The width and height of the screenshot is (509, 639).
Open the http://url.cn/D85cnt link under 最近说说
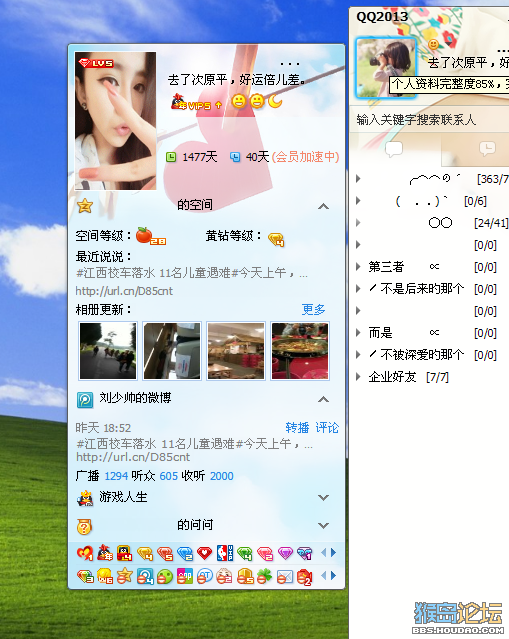(x=124, y=291)
